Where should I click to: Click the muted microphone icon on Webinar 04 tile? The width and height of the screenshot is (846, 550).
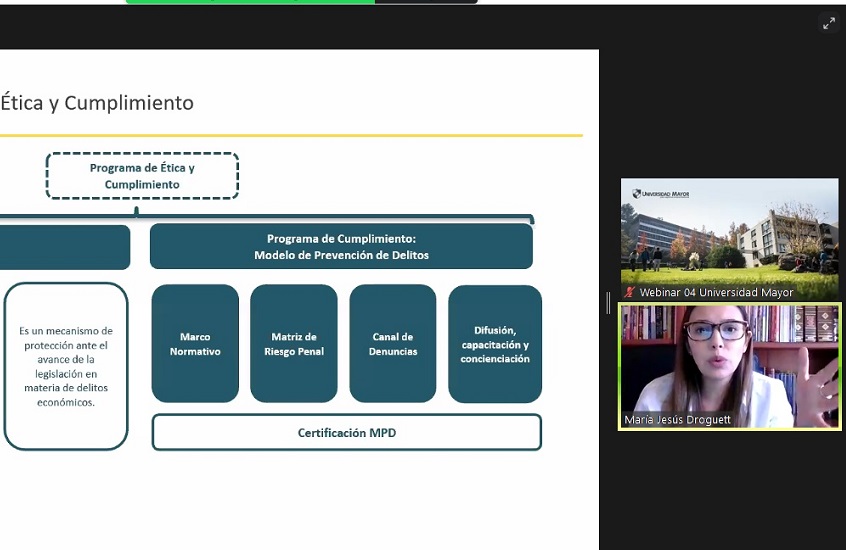[629, 292]
